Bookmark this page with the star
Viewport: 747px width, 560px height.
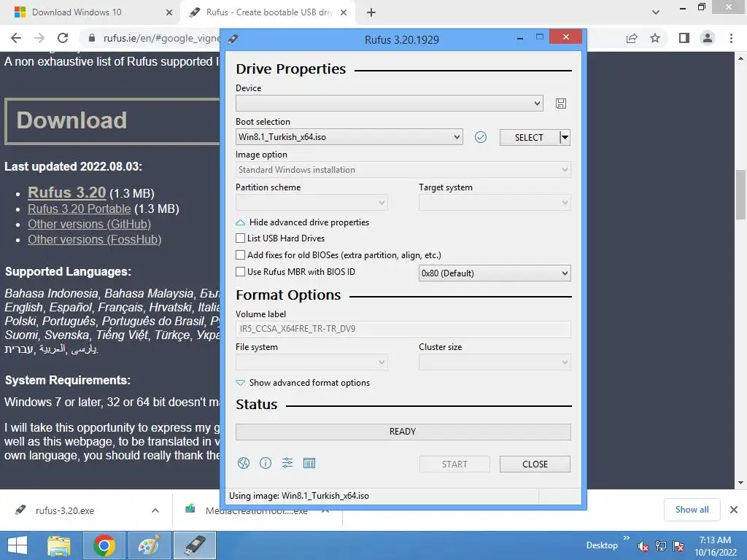(655, 38)
